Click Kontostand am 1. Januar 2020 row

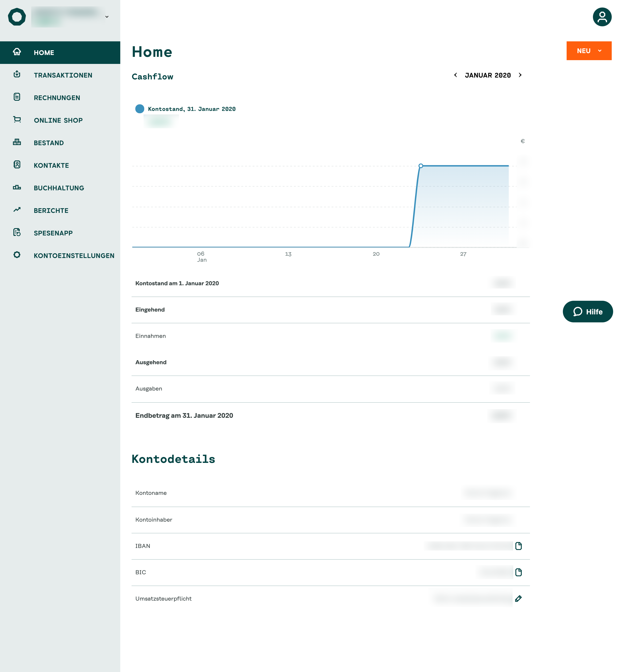[330, 284]
